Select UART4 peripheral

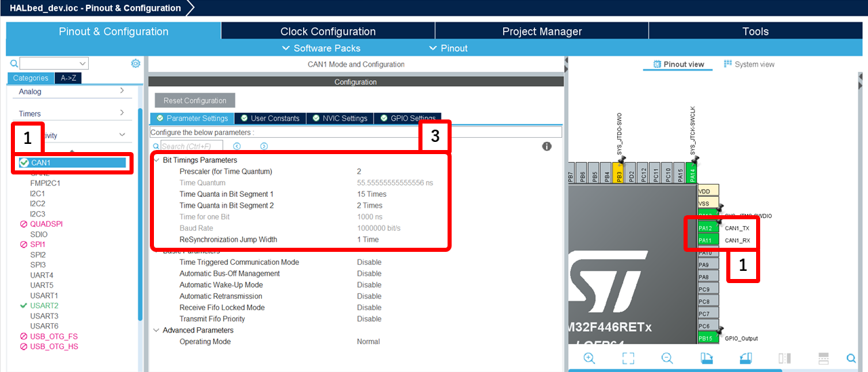(x=41, y=275)
